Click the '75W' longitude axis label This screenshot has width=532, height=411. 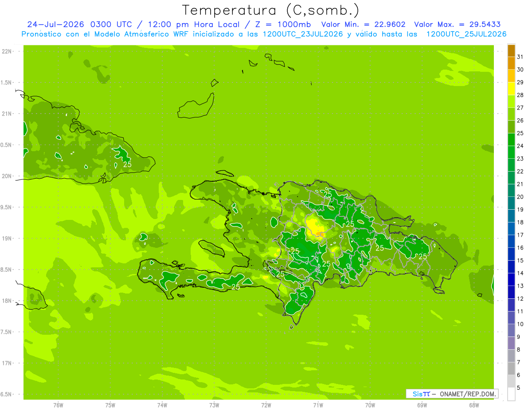(110, 405)
